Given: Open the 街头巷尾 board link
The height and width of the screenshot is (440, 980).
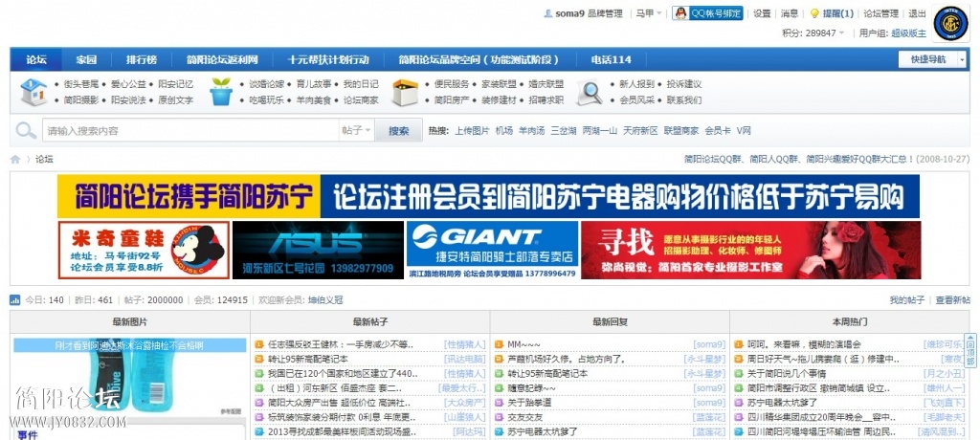Looking at the screenshot, I should pos(80,84).
